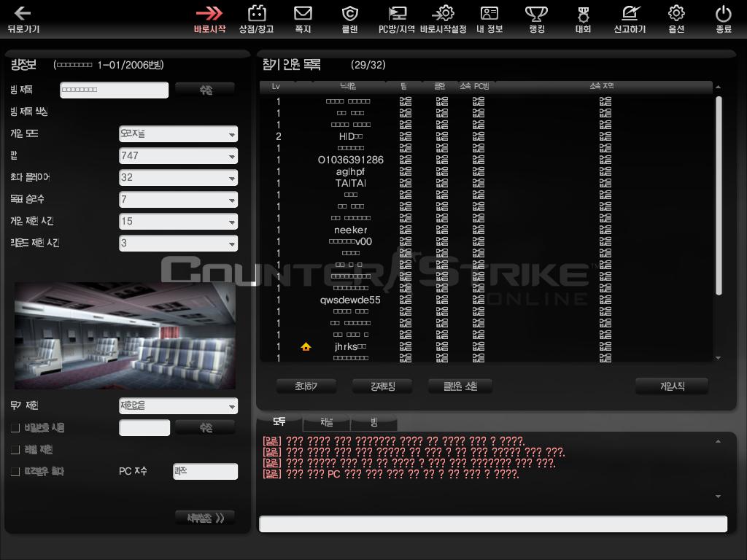Switch to the 채널 chat tab
Image resolution: width=747 pixels, height=560 pixels.
(x=327, y=422)
